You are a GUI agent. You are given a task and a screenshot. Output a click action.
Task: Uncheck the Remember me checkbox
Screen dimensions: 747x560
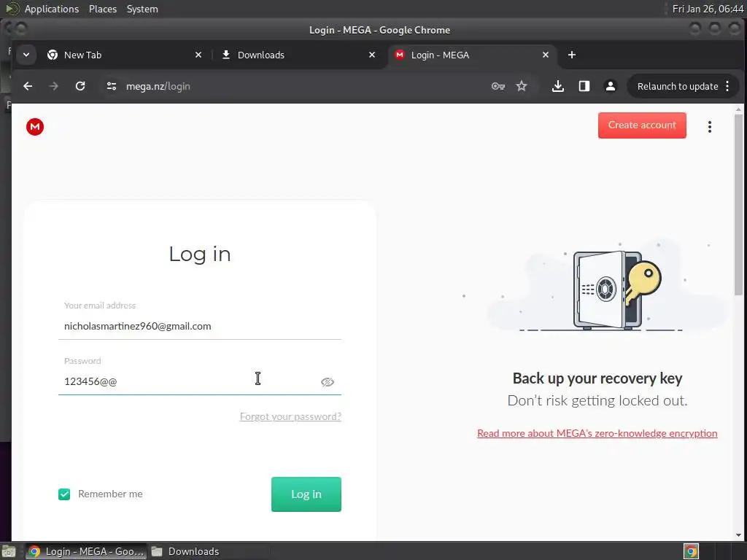[64, 494]
